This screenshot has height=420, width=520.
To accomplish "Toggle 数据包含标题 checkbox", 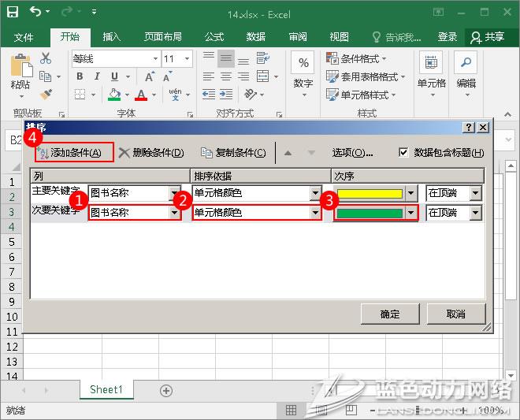I will pyautogui.click(x=403, y=153).
